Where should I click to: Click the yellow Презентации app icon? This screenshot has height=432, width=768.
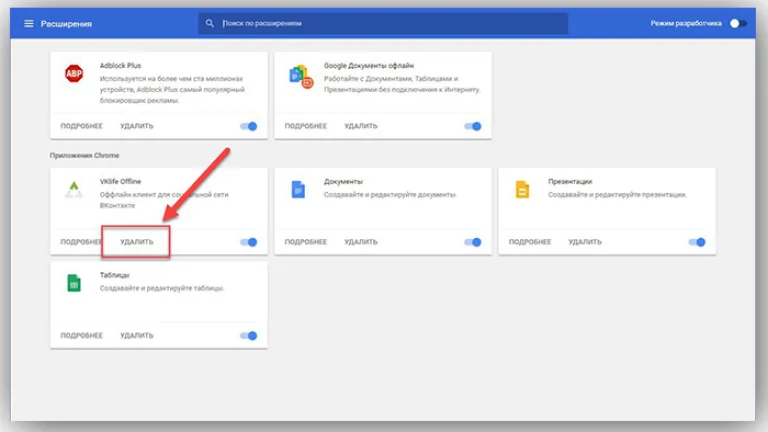click(523, 190)
